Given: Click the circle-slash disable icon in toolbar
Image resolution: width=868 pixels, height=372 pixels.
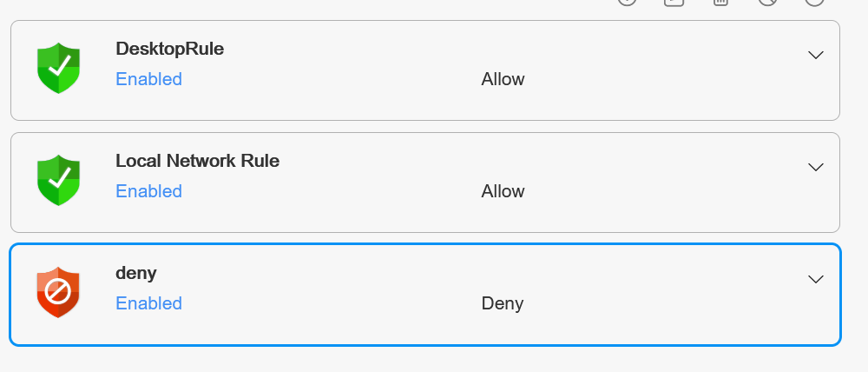Looking at the screenshot, I should [x=767, y=2].
